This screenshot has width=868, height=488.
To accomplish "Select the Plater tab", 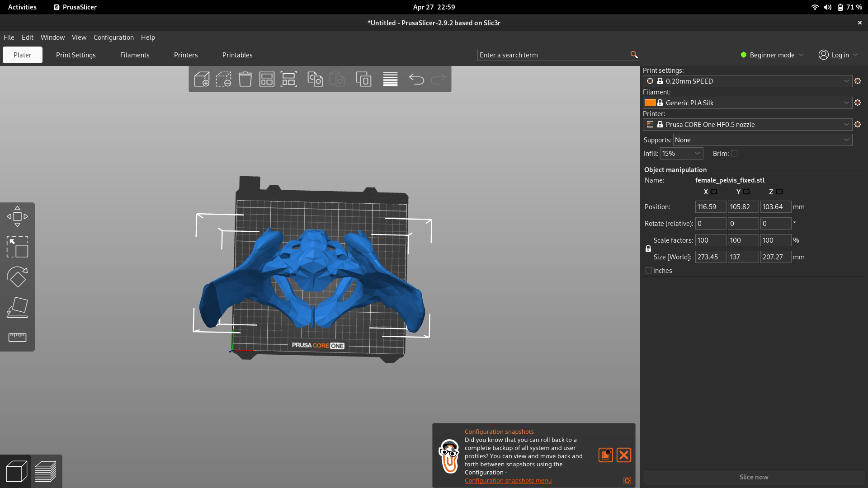I will point(23,55).
